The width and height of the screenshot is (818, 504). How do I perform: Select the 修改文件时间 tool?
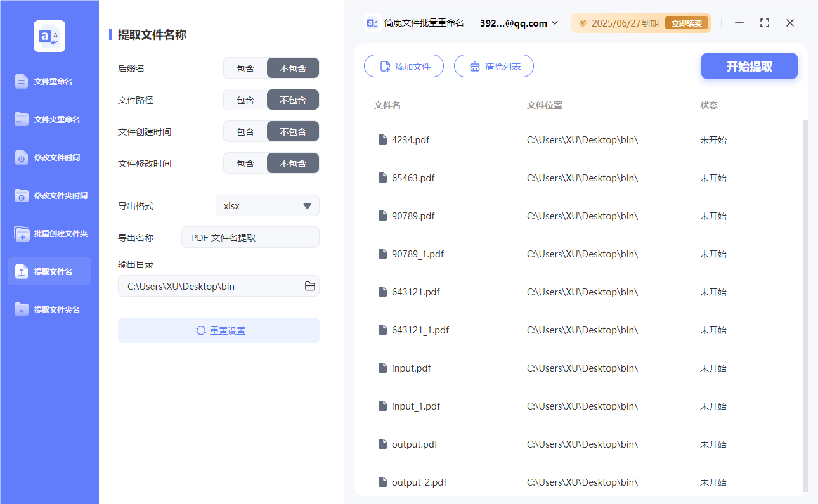[x=49, y=157]
